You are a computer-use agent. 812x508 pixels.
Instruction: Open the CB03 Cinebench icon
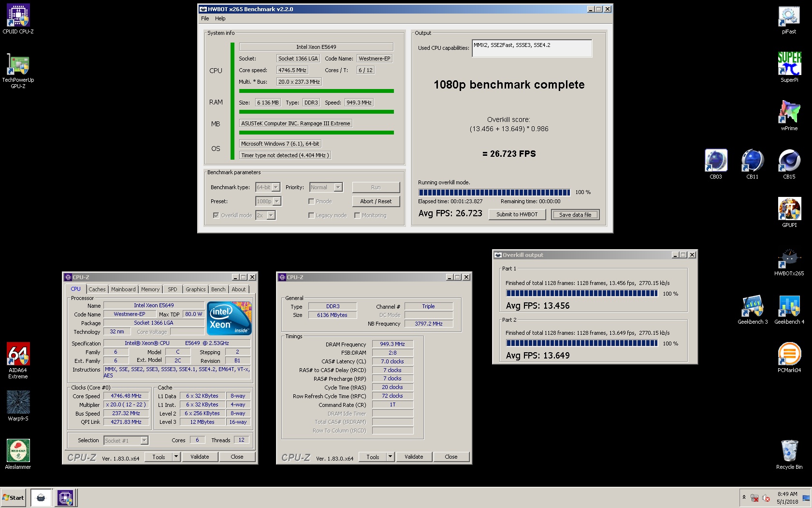[716, 164]
